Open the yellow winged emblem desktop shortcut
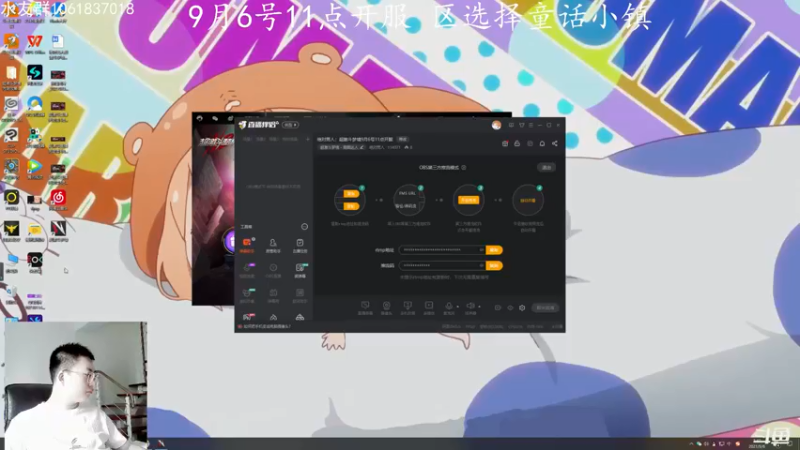 [11, 231]
